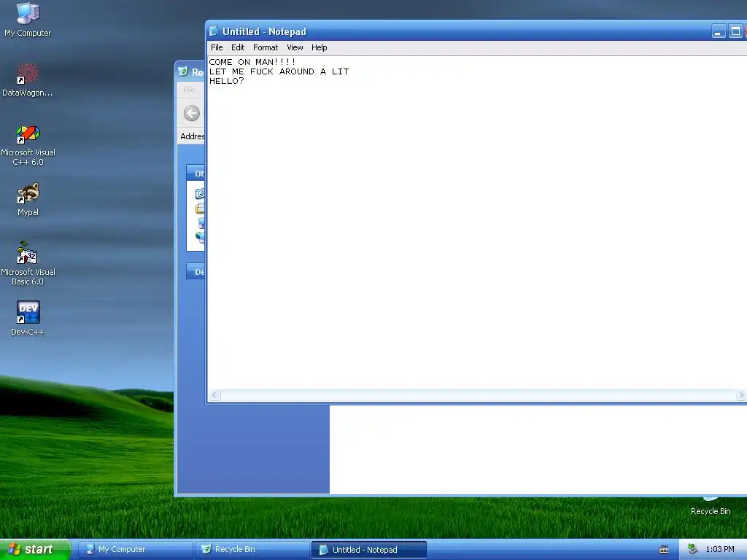The image size is (747, 560).
Task: Select Microsoft Visual Basic 6.0 desktop icon
Action: (x=28, y=263)
